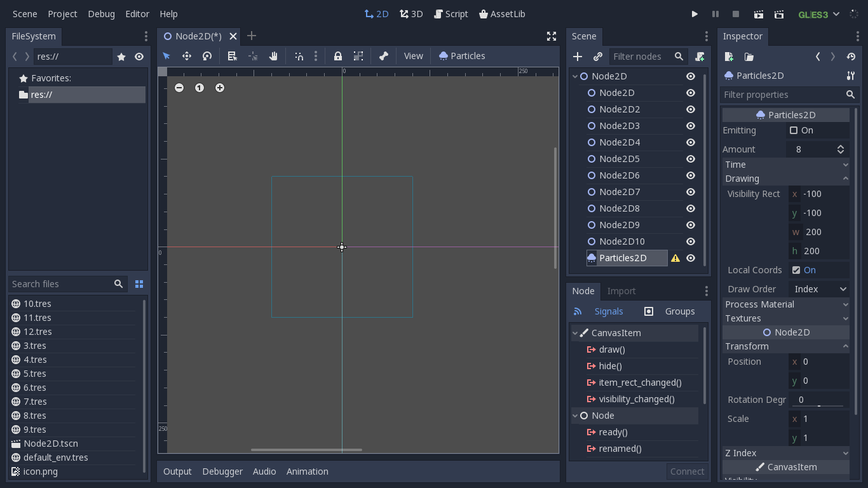Screen dimensions: 868x488
Task: Switch to the Pan Mode tool
Action: 273,56
